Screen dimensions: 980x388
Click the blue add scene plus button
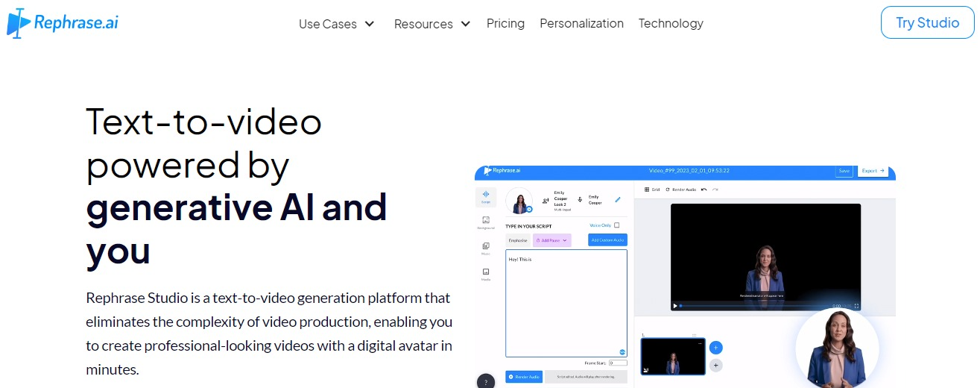pos(715,348)
